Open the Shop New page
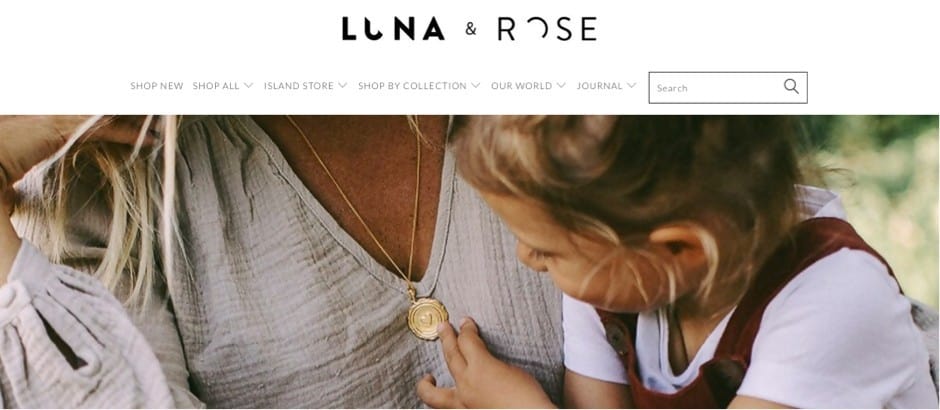The height and width of the screenshot is (410, 940). tap(156, 86)
